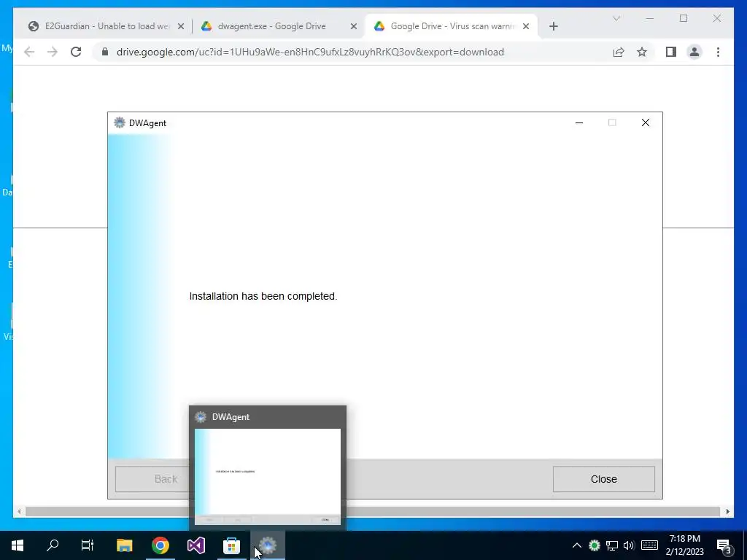The image size is (747, 560).
Task: Open volume control in tray
Action: click(x=629, y=545)
